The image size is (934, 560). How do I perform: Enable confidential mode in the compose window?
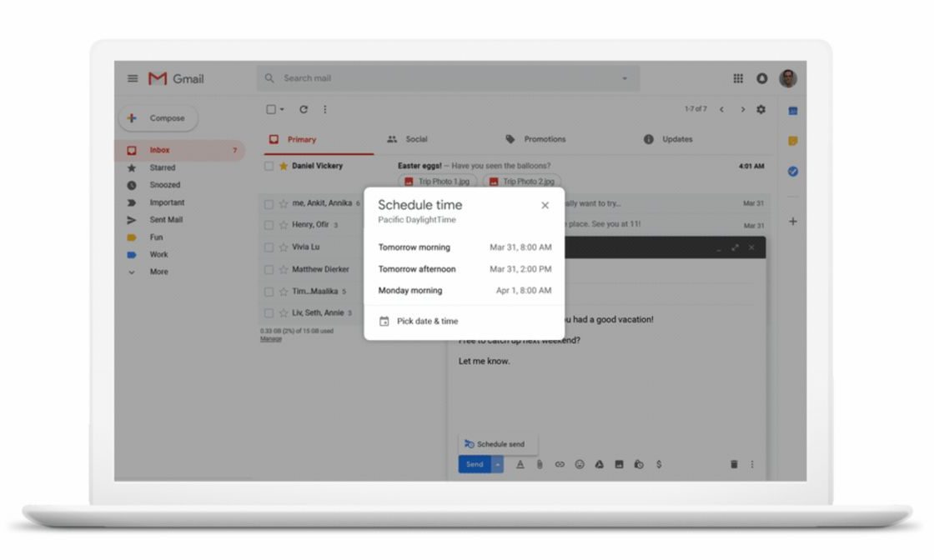[640, 464]
